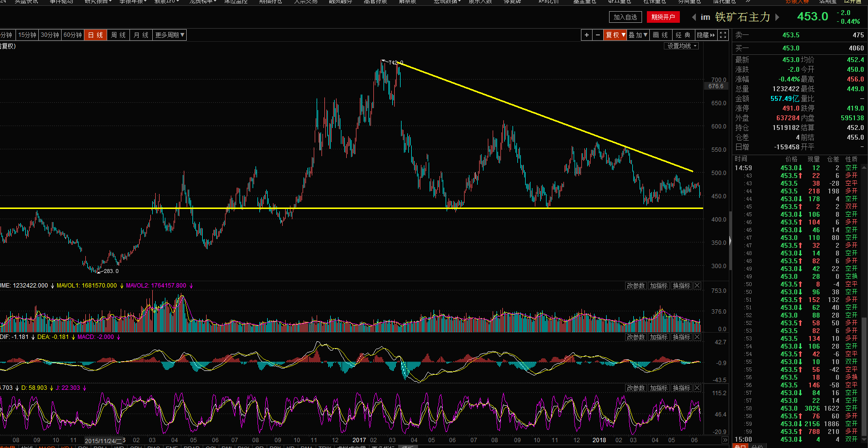Close the KDJ indicator panel

697,388
